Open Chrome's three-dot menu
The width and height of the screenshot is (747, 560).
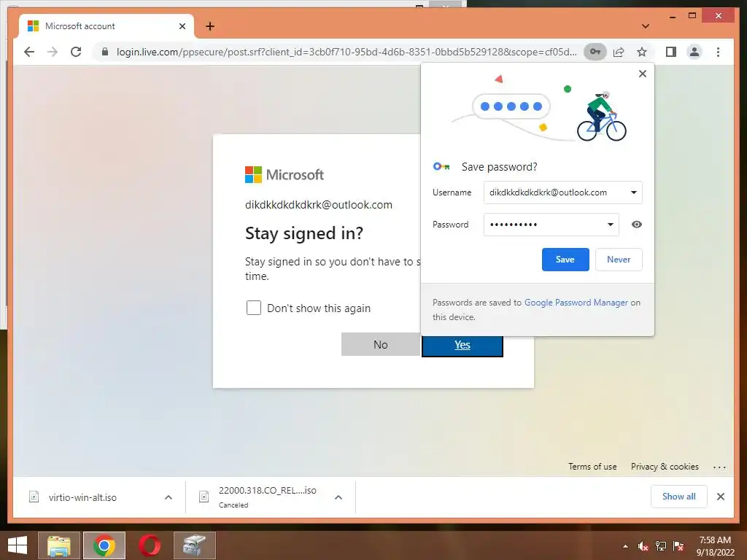[x=718, y=52]
